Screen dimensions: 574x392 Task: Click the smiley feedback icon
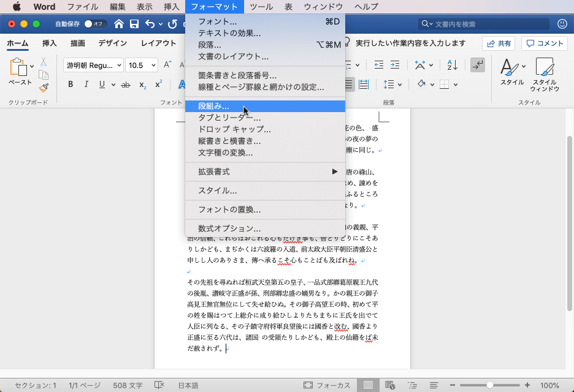(x=562, y=24)
